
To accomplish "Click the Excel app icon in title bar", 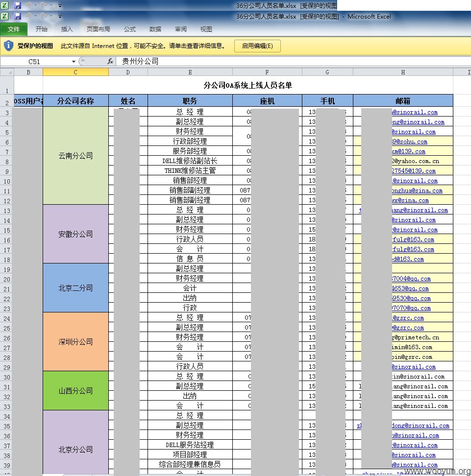I will [4, 16].
